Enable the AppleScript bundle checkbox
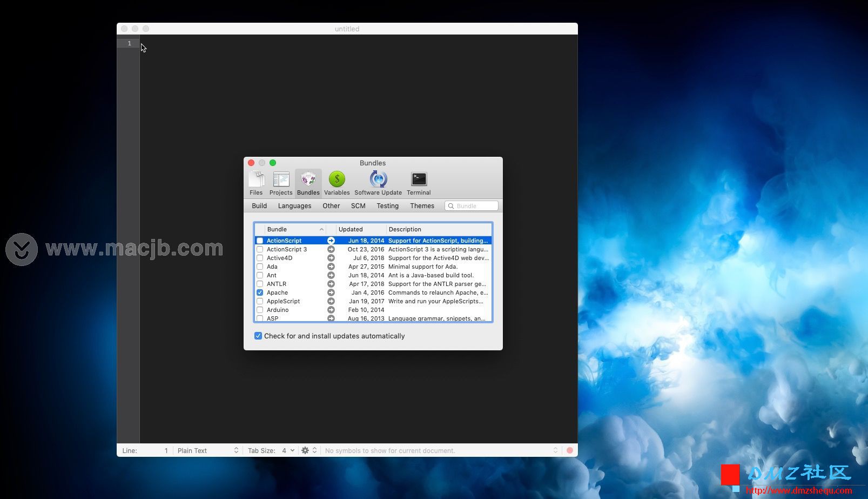This screenshot has width=868, height=499. [260, 301]
